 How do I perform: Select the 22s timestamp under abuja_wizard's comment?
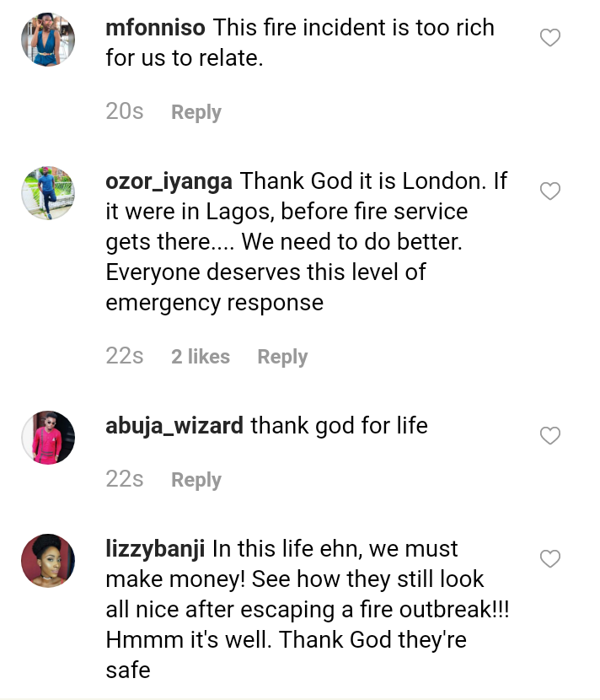[x=125, y=479]
